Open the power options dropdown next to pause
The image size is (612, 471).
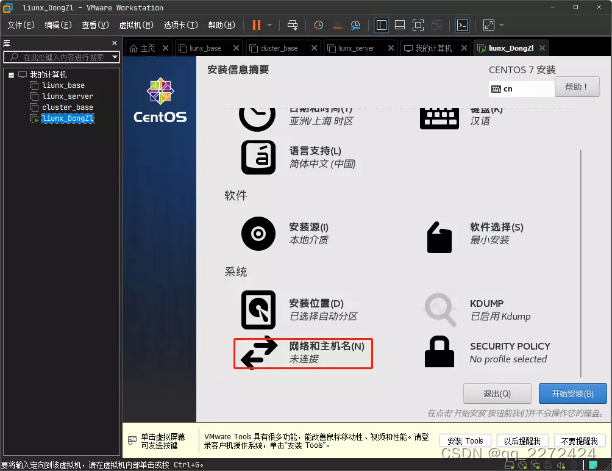coord(269,25)
